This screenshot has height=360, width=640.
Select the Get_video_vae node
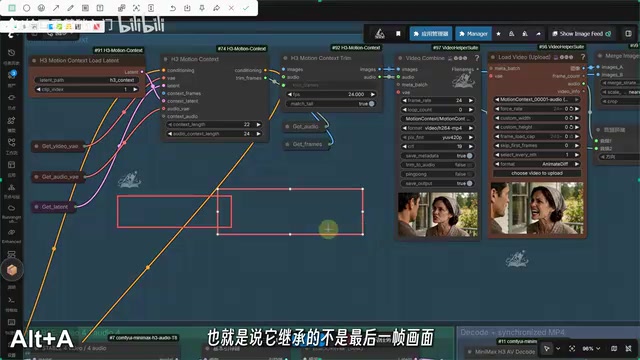[x=58, y=146]
